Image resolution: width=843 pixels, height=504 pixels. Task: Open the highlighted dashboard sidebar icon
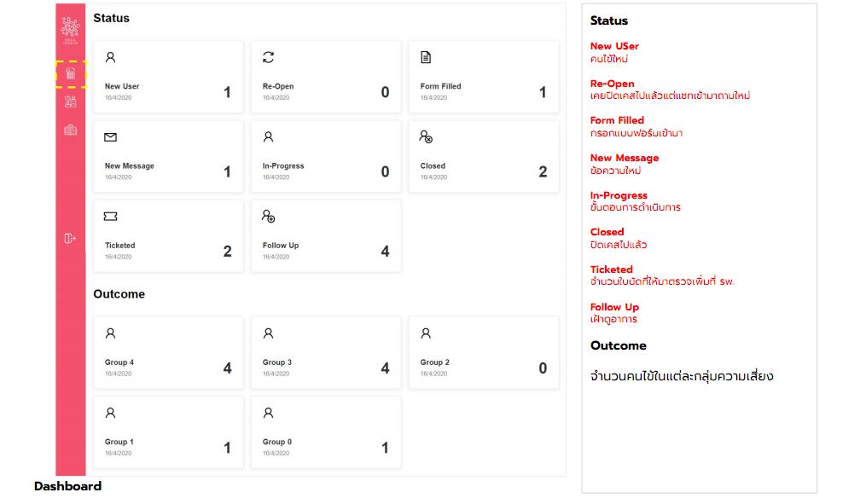71,73
